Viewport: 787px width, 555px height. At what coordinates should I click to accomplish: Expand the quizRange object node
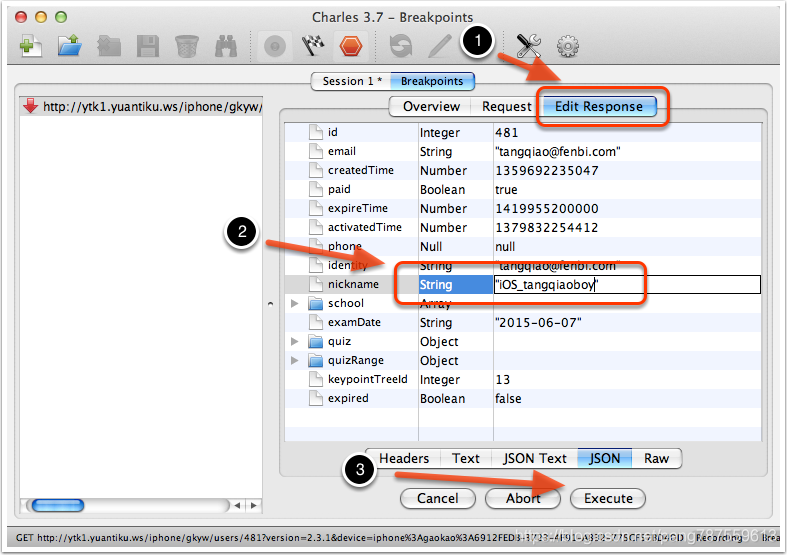pyautogui.click(x=295, y=360)
